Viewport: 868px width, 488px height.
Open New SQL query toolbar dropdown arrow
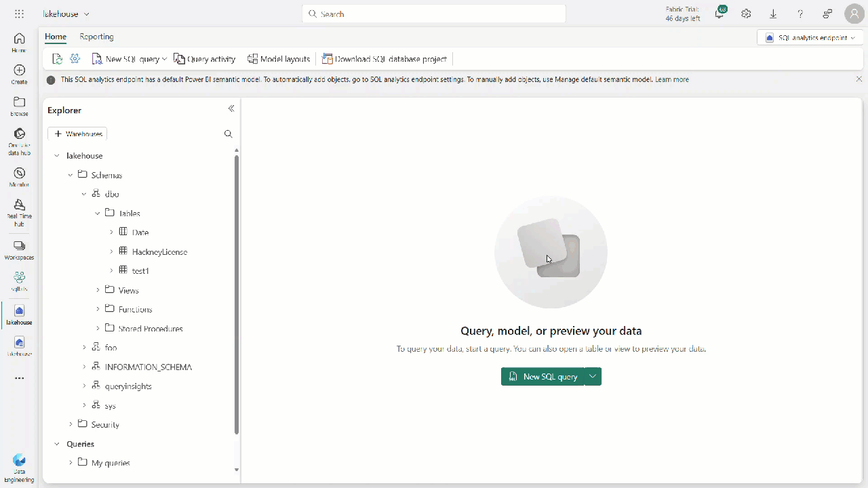click(x=164, y=59)
